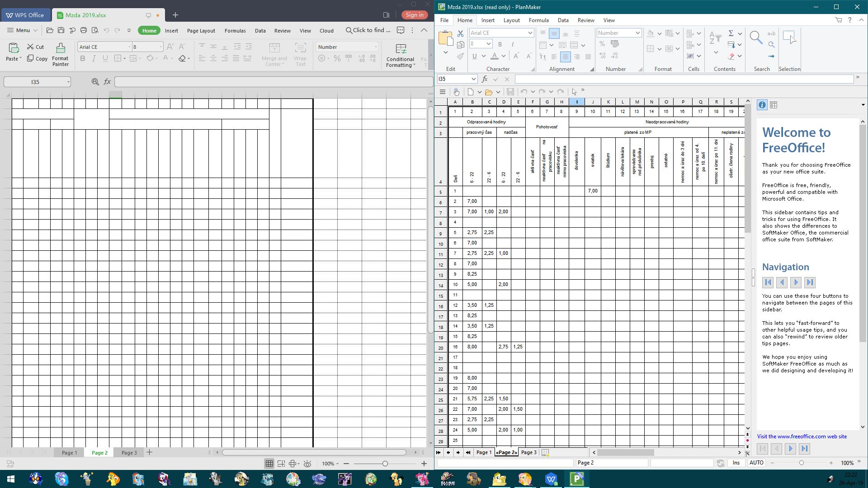Open WPS Conditional Formatting dropdown

click(400, 55)
